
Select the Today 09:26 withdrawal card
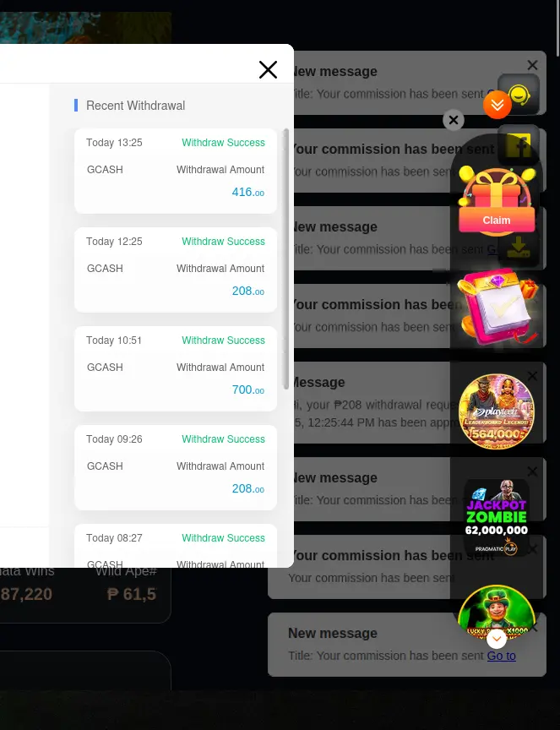click(x=176, y=467)
